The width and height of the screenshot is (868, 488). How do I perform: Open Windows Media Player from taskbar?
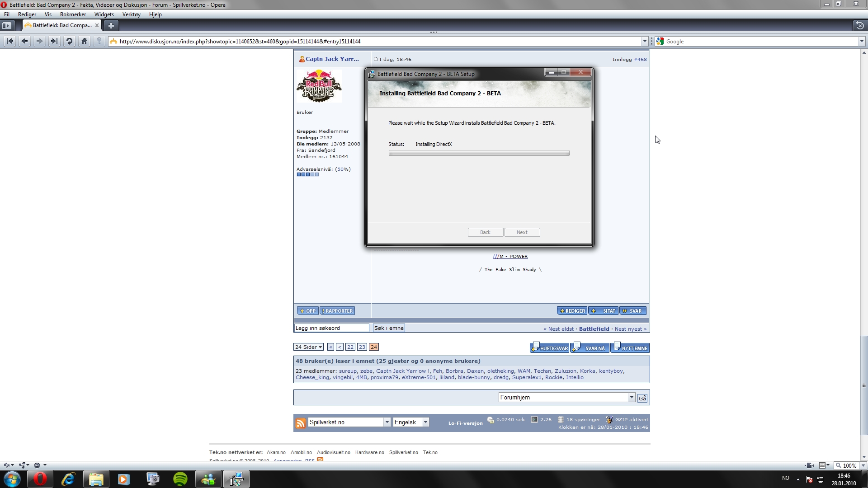pyautogui.click(x=124, y=479)
